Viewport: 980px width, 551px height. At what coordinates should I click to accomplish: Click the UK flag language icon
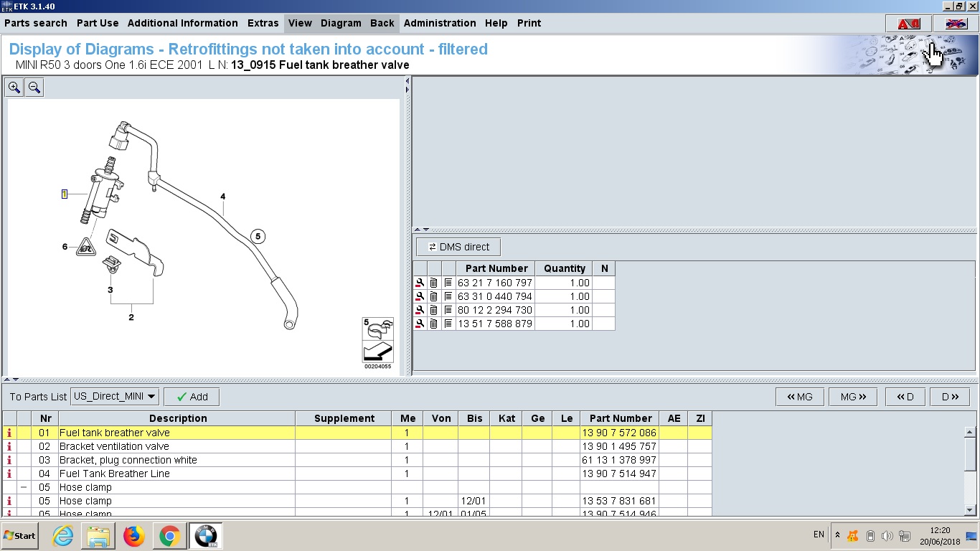point(955,24)
